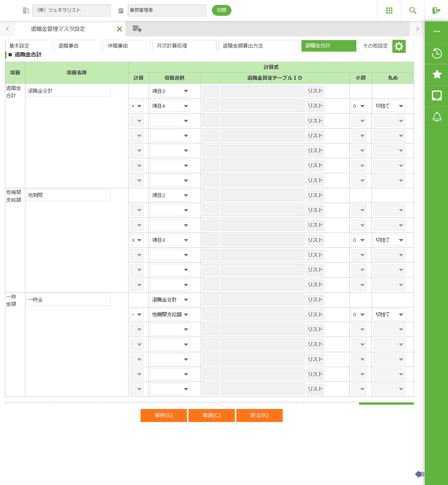Click the add new tab icon
This screenshot has width=448, height=485.
[x=137, y=29]
